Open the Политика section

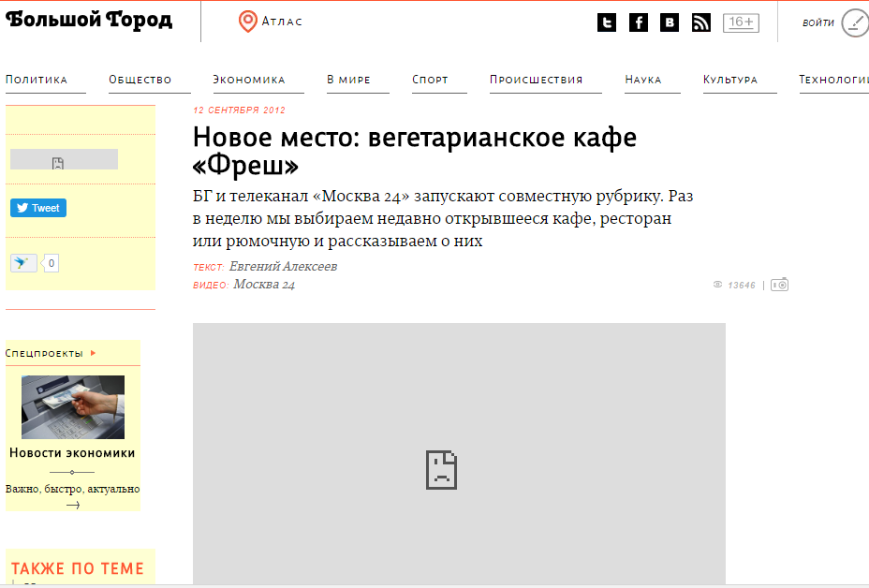point(37,80)
